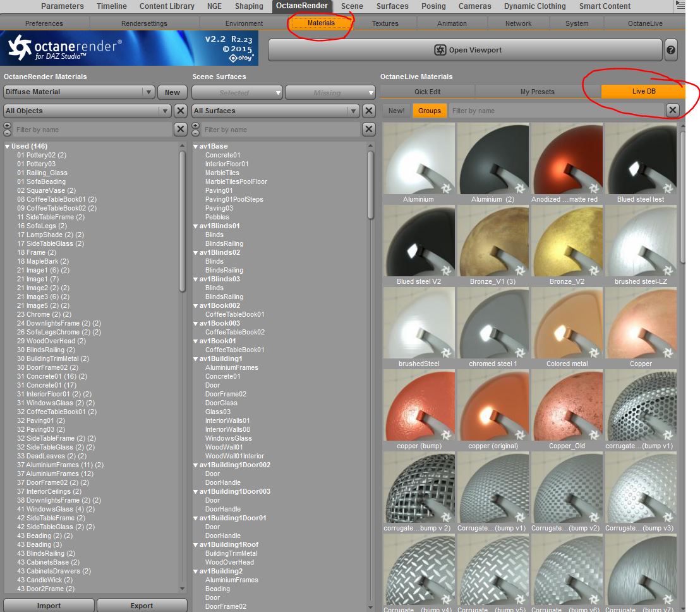Open the OctaneLive tab

tap(645, 23)
